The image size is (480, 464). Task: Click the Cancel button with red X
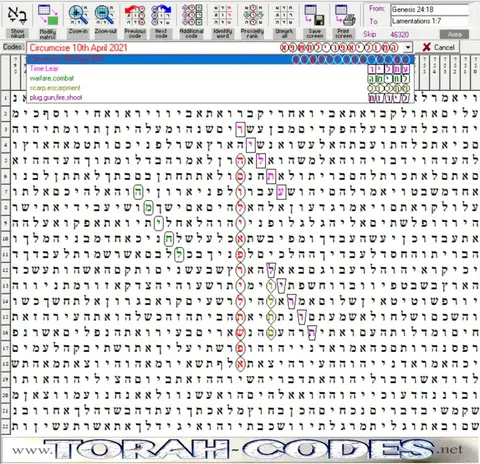coord(438,47)
